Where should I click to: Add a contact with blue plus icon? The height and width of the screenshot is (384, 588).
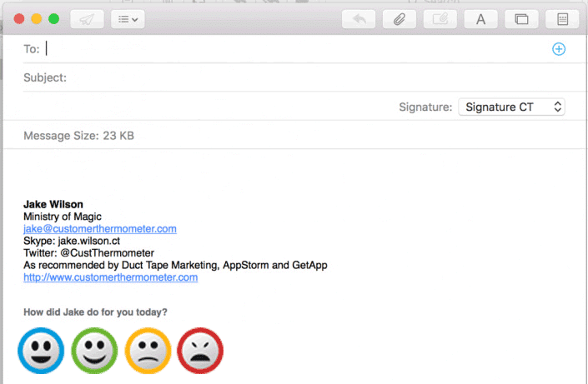tap(559, 49)
